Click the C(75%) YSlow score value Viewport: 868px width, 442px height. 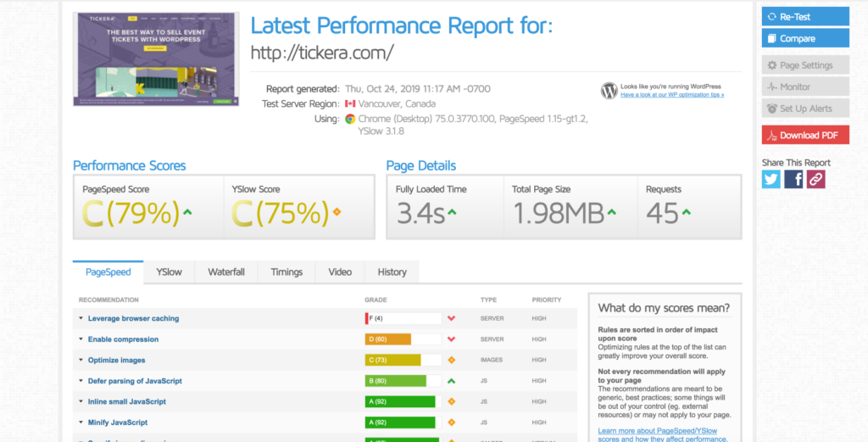[x=280, y=213]
